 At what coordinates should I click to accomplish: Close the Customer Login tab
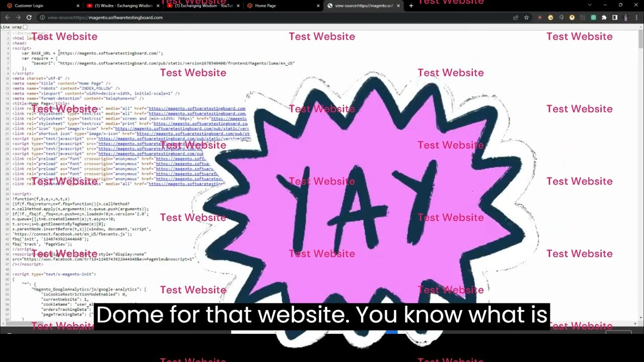pyautogui.click(x=78, y=6)
